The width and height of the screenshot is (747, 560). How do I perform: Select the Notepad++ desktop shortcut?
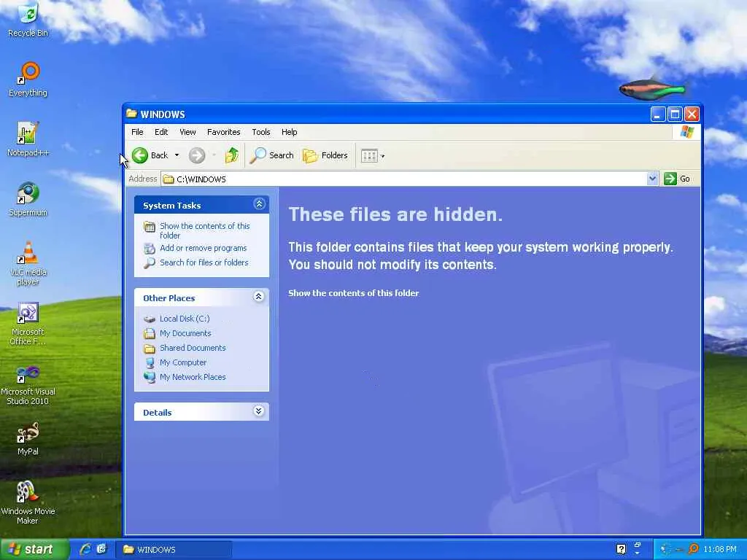click(x=28, y=139)
